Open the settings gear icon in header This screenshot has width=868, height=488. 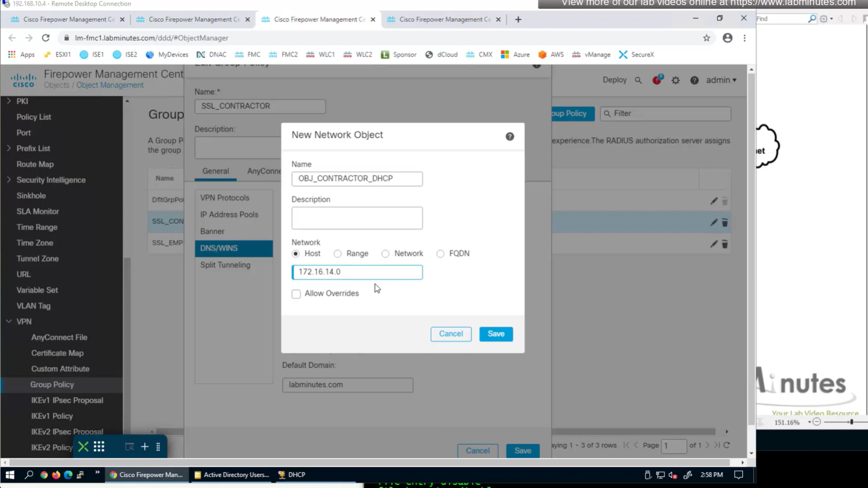tap(676, 81)
